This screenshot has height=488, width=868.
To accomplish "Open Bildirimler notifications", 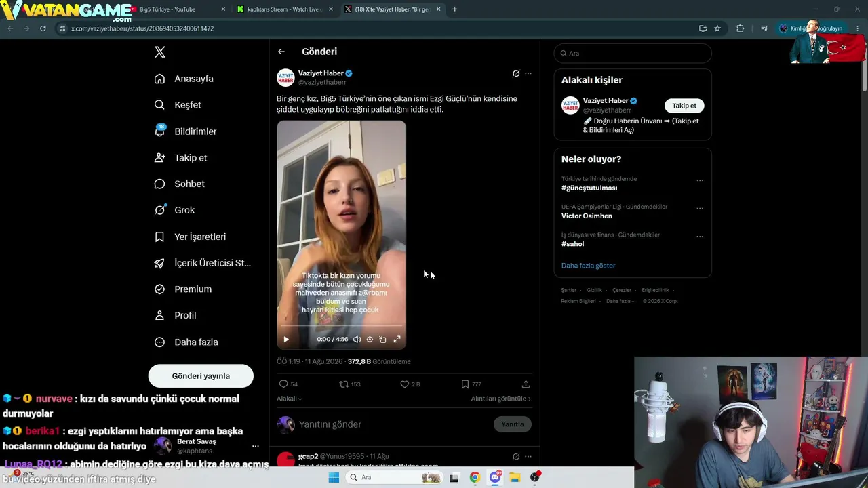I will coord(185,131).
